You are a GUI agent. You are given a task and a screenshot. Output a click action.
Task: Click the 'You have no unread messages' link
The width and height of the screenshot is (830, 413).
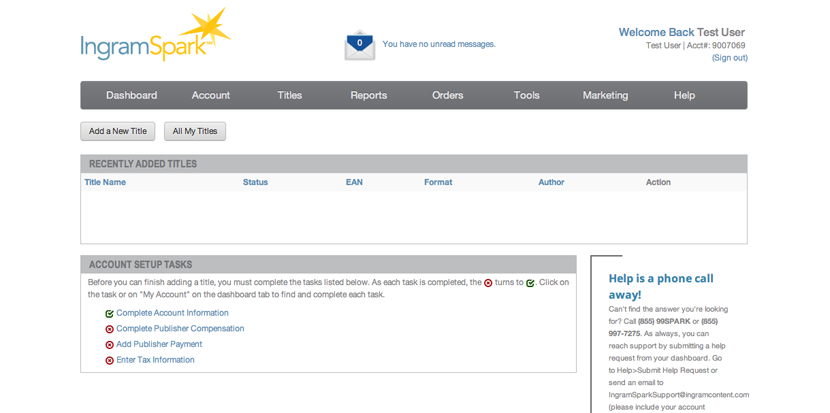tap(439, 44)
